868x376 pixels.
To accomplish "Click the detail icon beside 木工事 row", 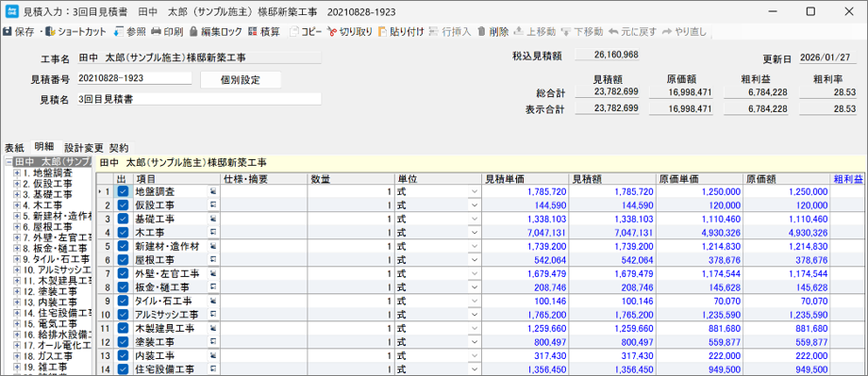I will [x=212, y=232].
